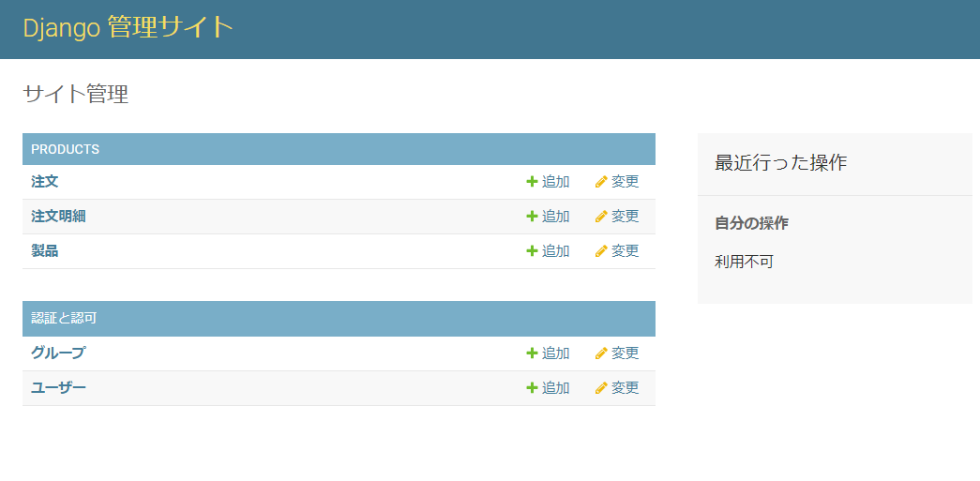Viewport: 980px width, 481px height.
Task: Go to Django 管理サイト home title
Action: (128, 28)
